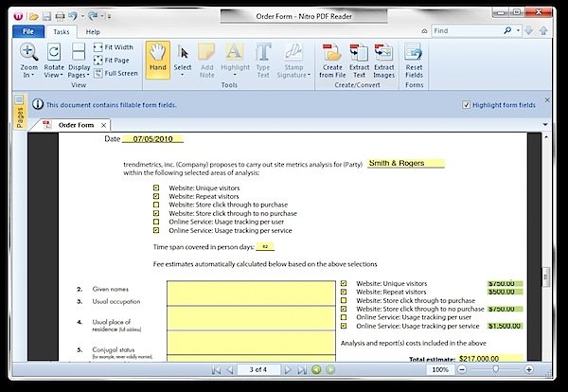Check Online Service: Usage tracking per user
The width and height of the screenshot is (568, 392).
(157, 223)
